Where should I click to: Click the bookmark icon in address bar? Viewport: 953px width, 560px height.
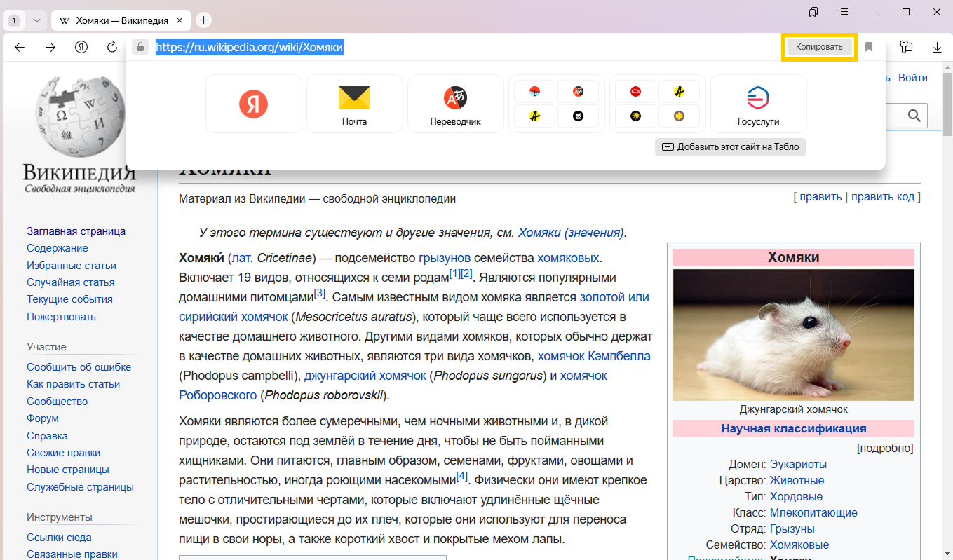point(869,47)
